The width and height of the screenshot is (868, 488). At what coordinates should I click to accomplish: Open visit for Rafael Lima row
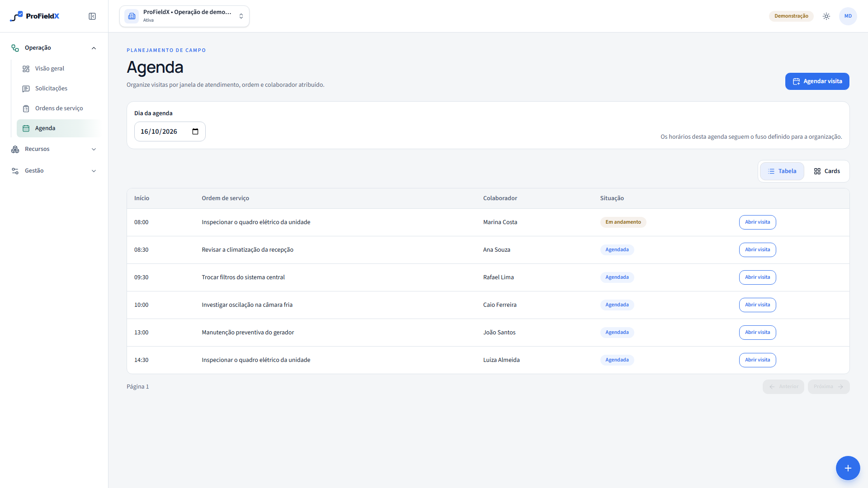[x=757, y=277]
